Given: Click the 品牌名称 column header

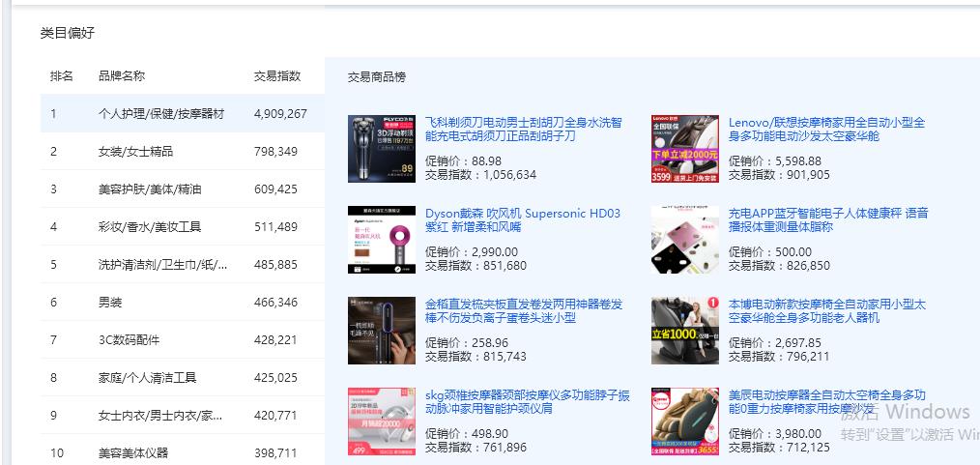Looking at the screenshot, I should (122, 76).
